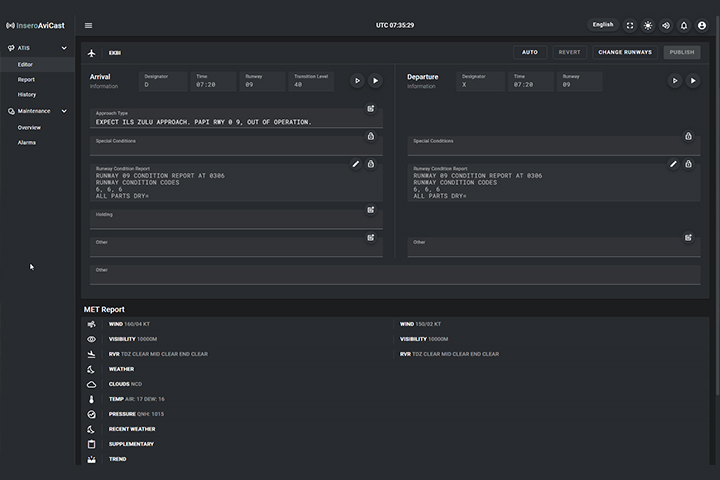The width and height of the screenshot is (720, 480).
Task: Open History in the sidebar
Action: pos(27,95)
